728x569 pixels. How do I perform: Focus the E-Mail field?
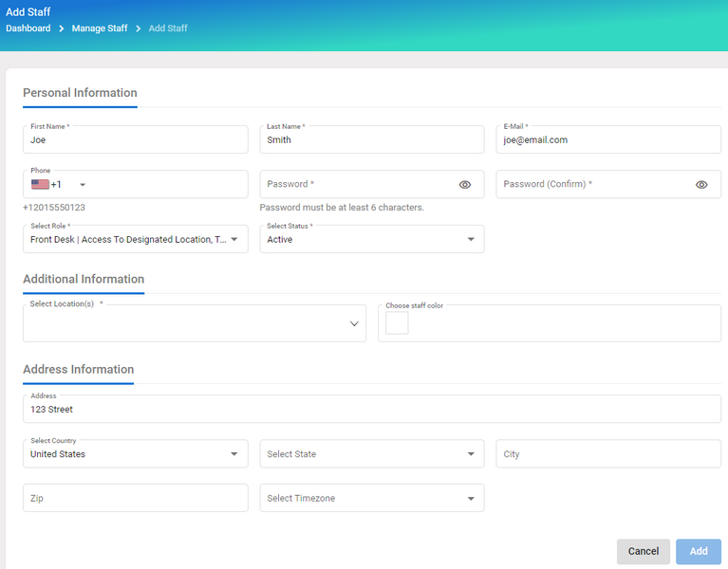pyautogui.click(x=608, y=139)
